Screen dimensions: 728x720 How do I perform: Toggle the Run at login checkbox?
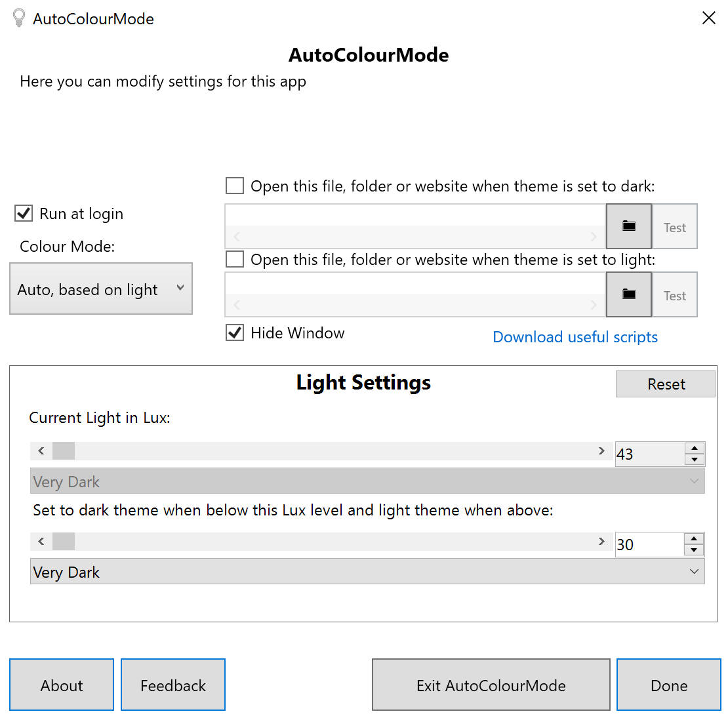click(24, 214)
